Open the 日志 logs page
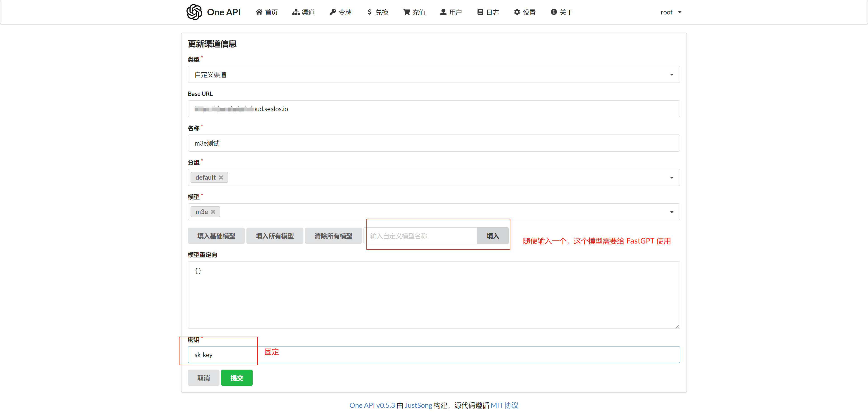The image size is (868, 420). coord(488,12)
